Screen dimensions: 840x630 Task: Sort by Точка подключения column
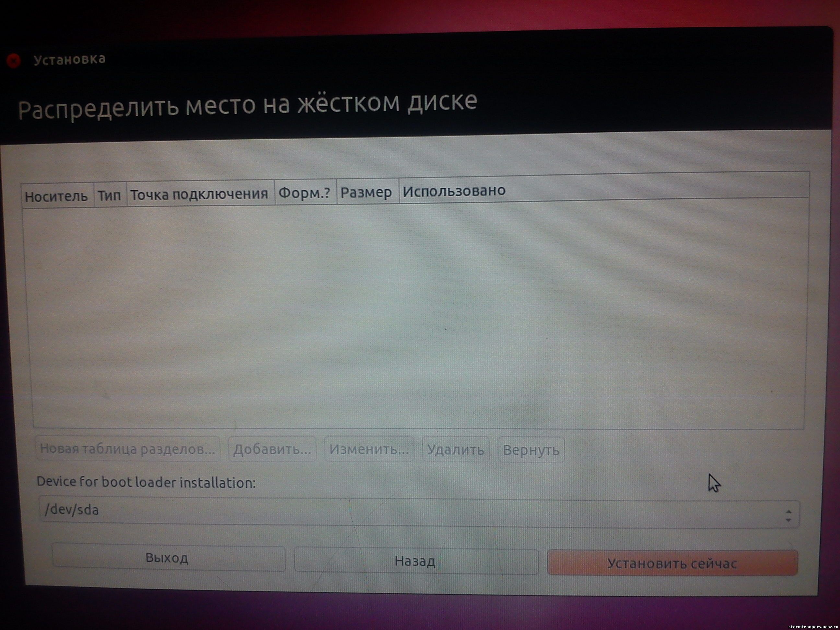[x=201, y=194]
